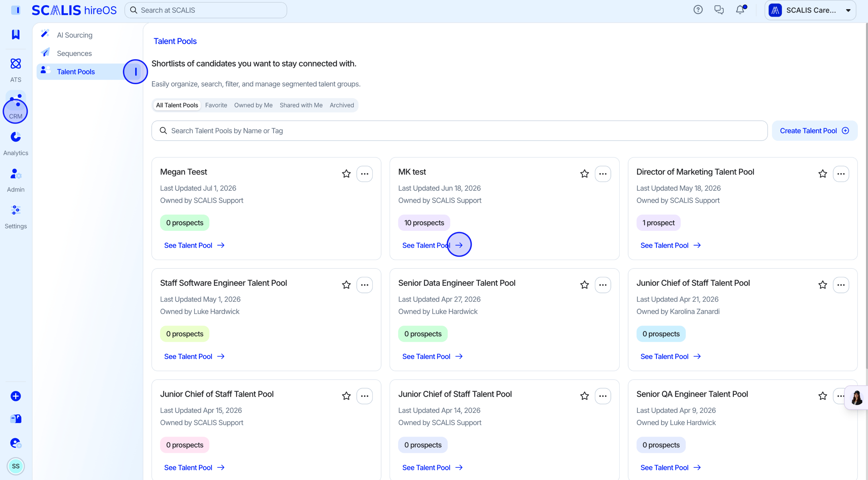This screenshot has height=480, width=868.
Task: Open the Admin module
Action: tap(16, 180)
